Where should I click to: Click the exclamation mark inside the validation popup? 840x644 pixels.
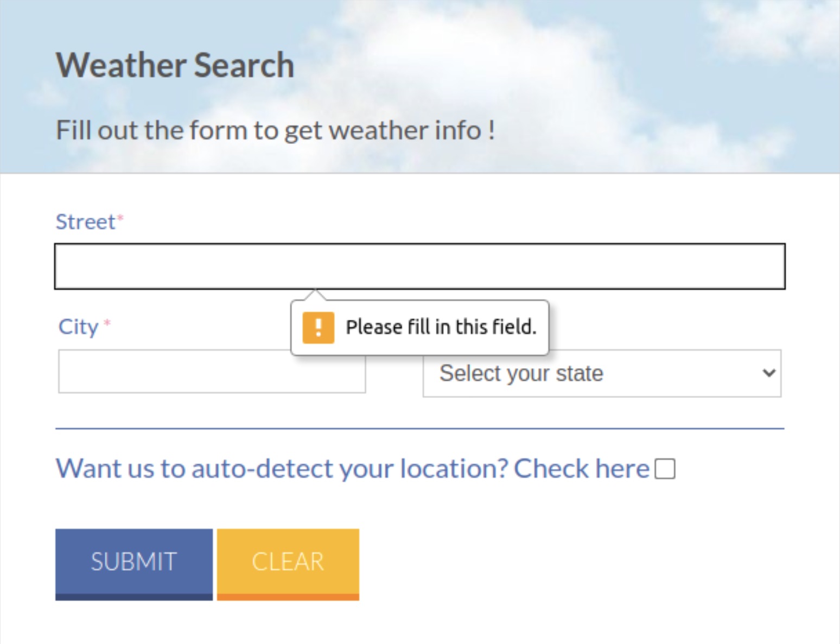(319, 327)
